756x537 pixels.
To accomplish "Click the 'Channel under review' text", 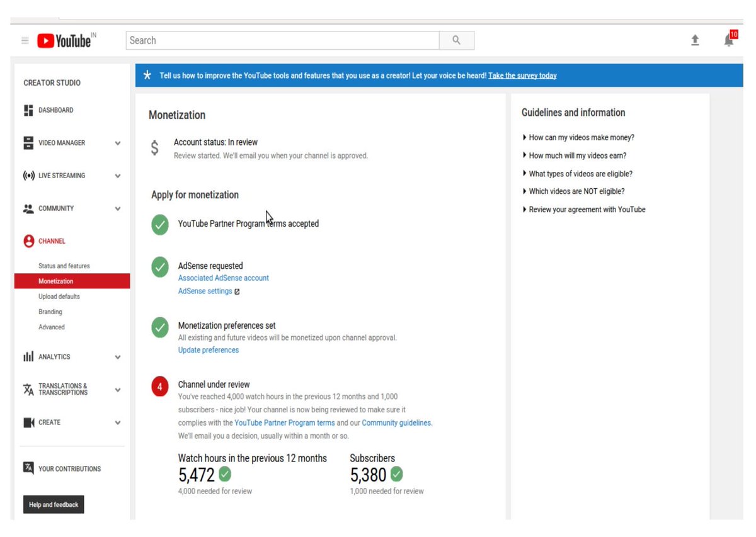I will pyautogui.click(x=214, y=385).
